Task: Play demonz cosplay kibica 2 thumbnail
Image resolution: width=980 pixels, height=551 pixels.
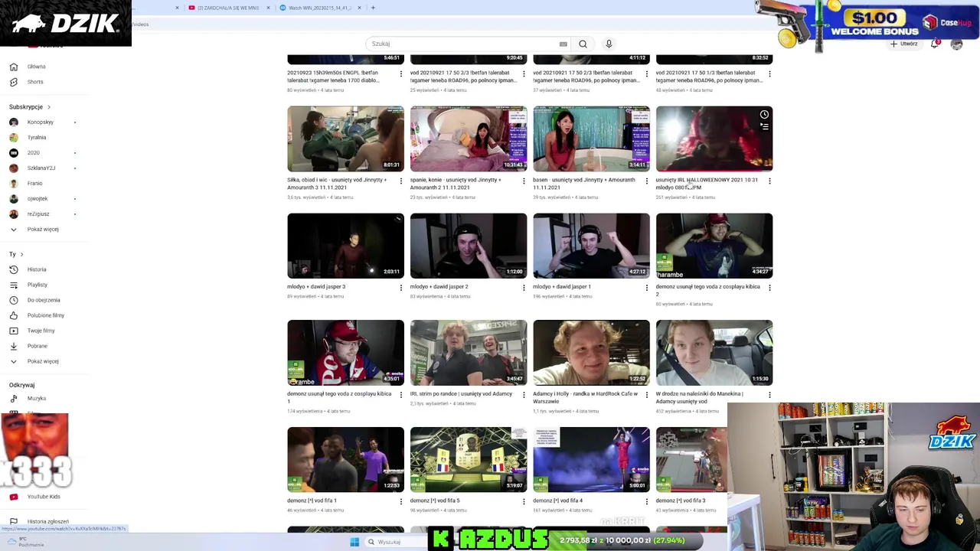Action: (714, 246)
